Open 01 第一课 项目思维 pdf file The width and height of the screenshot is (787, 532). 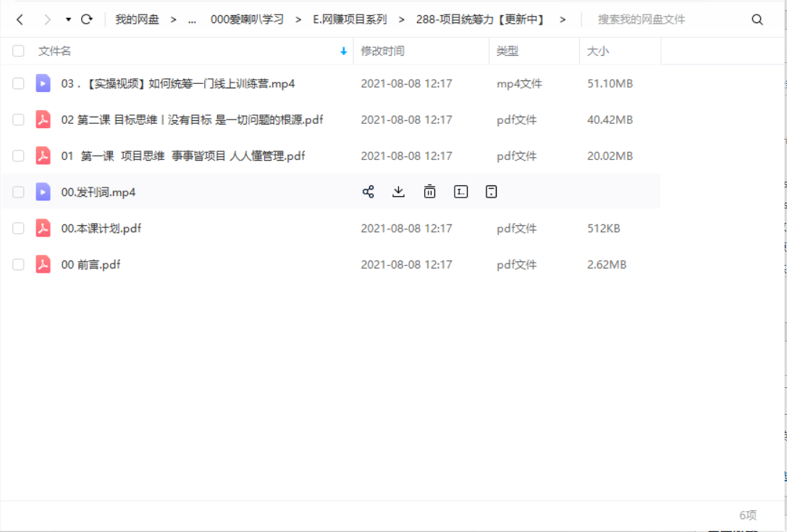point(182,156)
